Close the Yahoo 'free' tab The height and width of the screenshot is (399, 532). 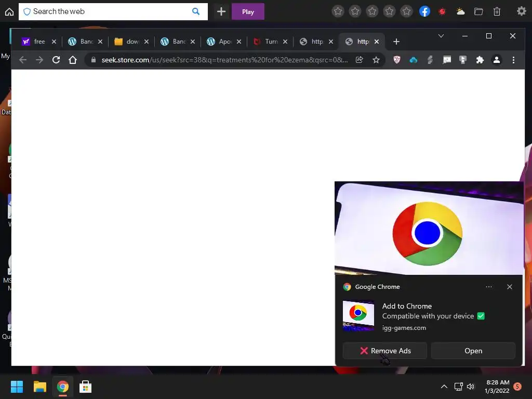[x=54, y=42]
